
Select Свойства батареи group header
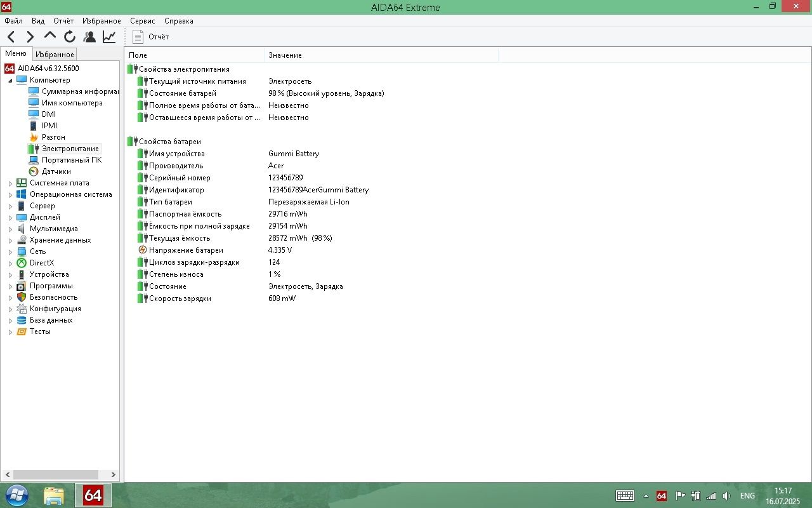click(170, 142)
